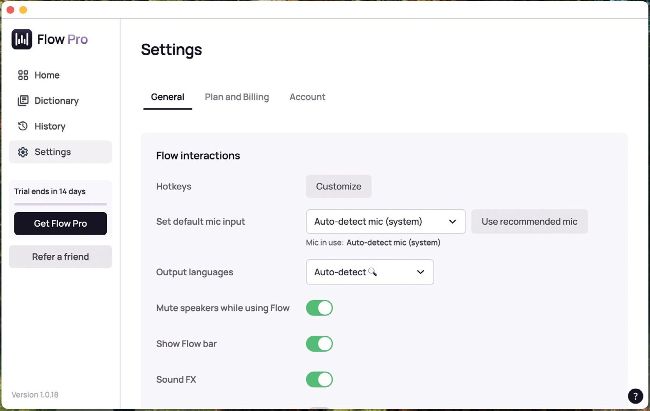Click the yellow minimize window button
This screenshot has height=411, width=650.
tap(23, 8)
